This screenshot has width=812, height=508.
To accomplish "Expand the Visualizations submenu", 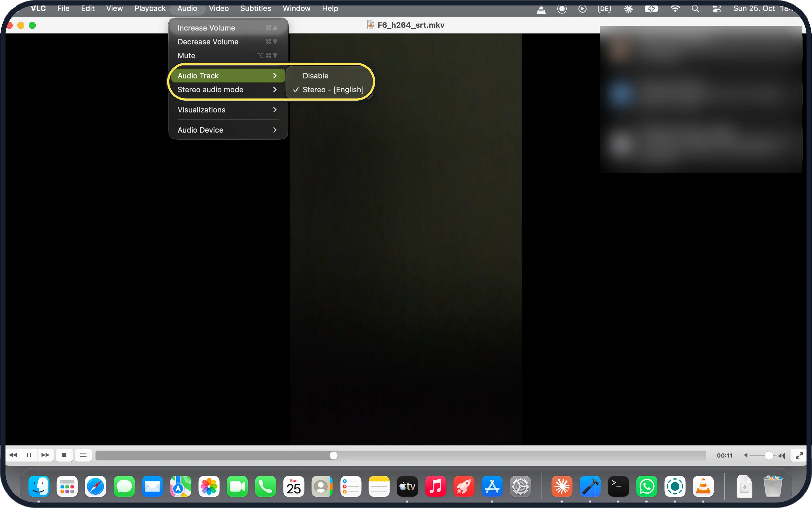I will 228,110.
